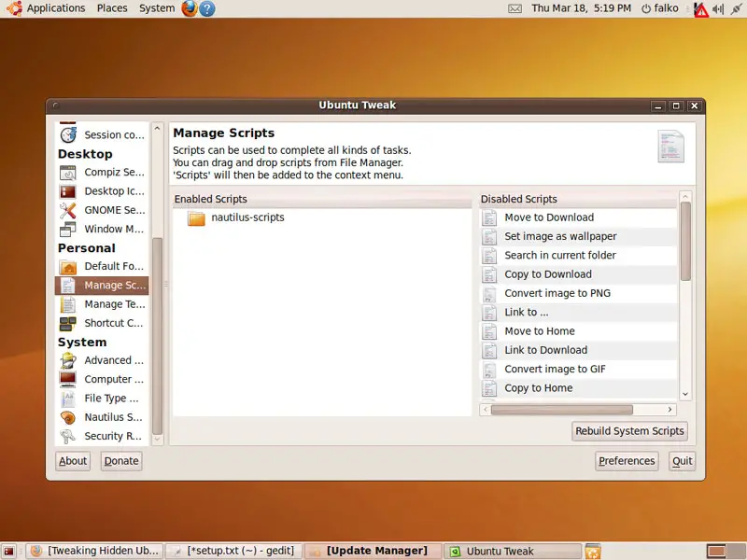Switch to setup.txt gedit taskbar window

(x=234, y=551)
